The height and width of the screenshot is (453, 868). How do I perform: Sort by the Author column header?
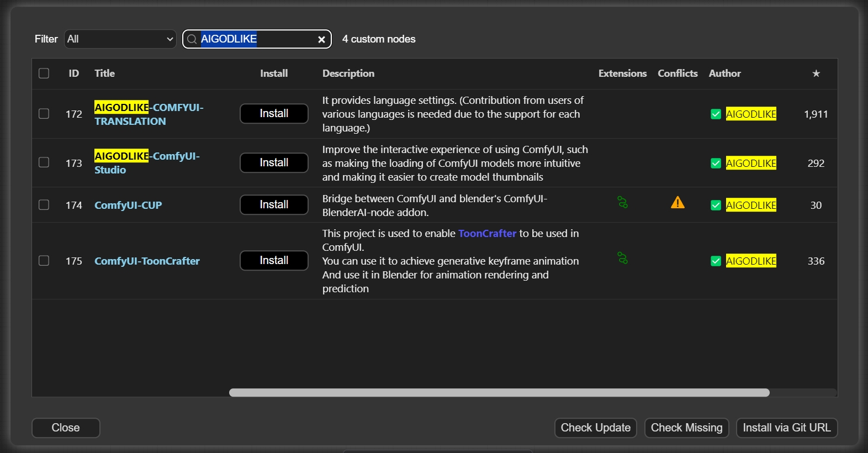coord(725,73)
